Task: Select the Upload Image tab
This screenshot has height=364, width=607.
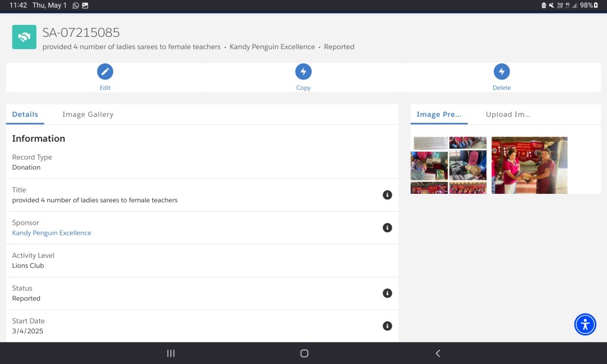Action: coord(508,114)
